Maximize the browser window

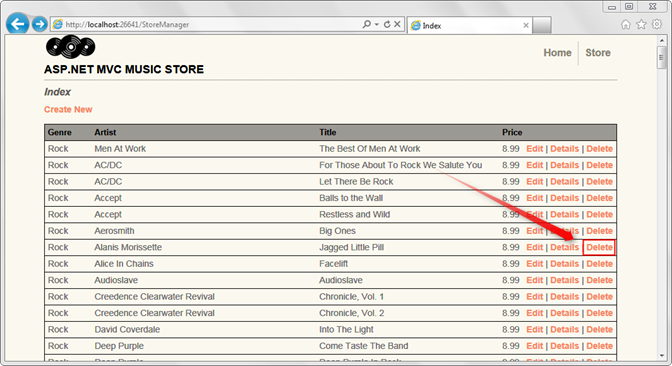(629, 6)
